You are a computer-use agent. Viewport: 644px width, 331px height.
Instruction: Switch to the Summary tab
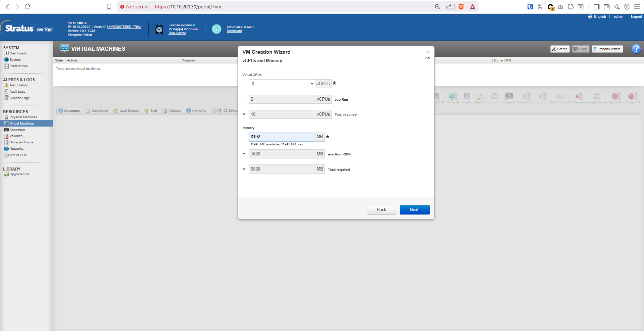[x=69, y=111]
